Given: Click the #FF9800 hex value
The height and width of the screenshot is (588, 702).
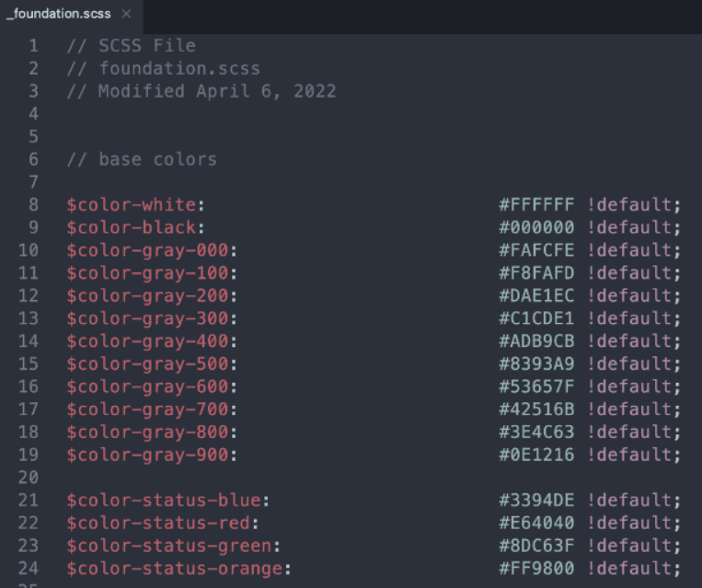Looking at the screenshot, I should 536,569.
